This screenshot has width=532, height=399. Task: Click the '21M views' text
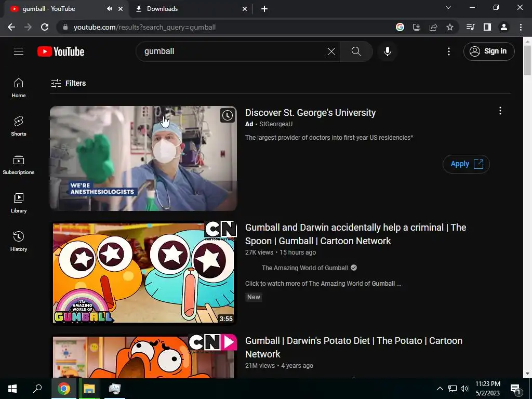click(x=260, y=366)
